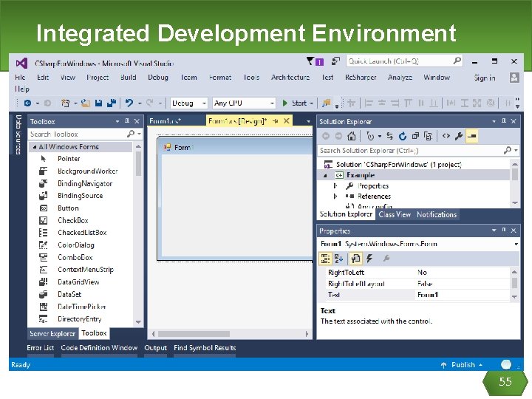532x399 pixels.
Task: Toggle the Properties page button in Properties
Action: pyautogui.click(x=355, y=259)
